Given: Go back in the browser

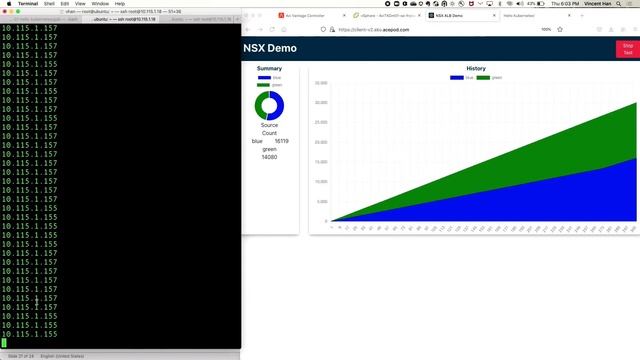Looking at the screenshot, I should point(247,29).
